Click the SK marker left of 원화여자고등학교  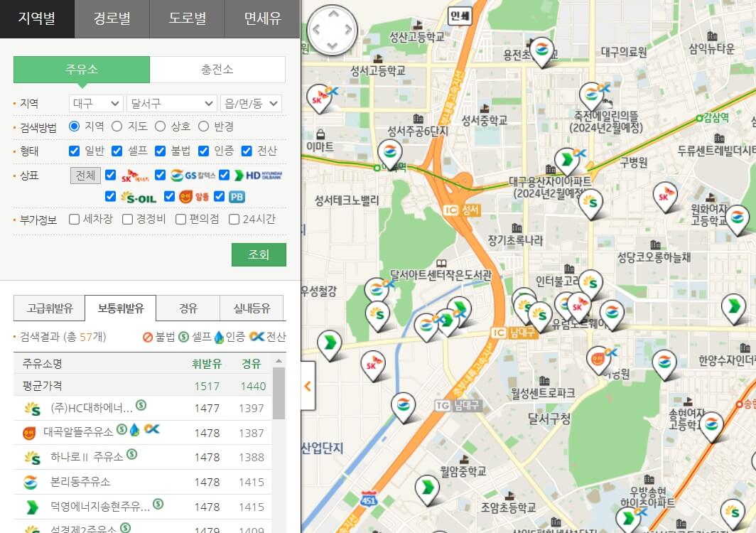665,196
